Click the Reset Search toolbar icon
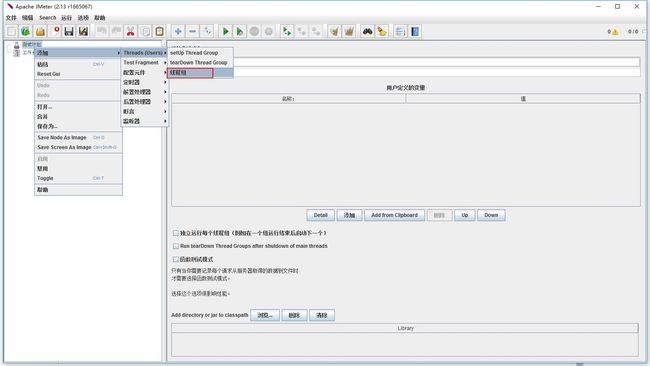The width and height of the screenshot is (650, 366). (382, 32)
